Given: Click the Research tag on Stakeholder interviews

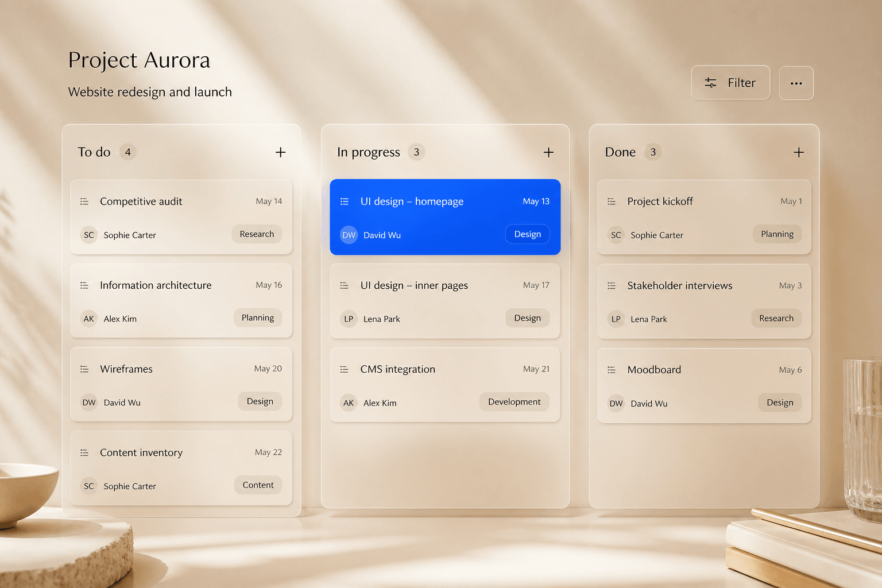Looking at the screenshot, I should [x=776, y=318].
